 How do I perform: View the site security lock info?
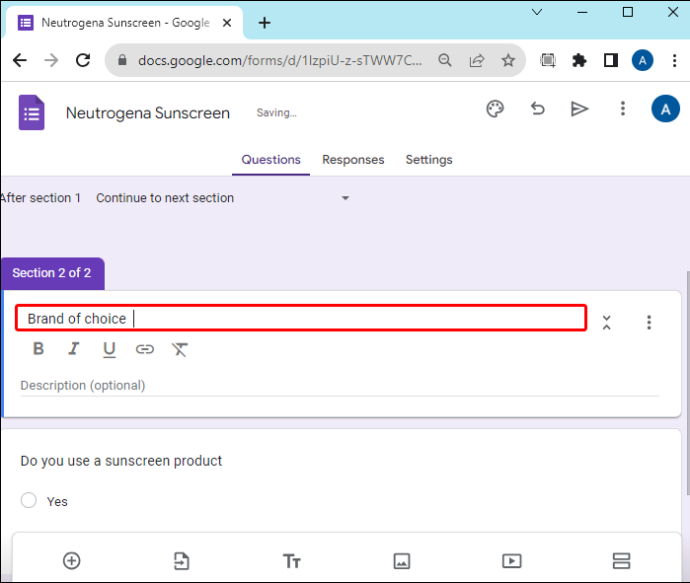122,60
